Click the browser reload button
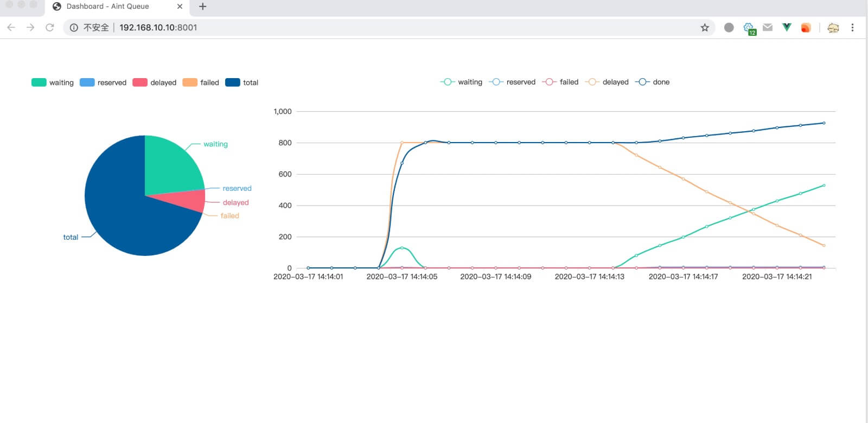This screenshot has width=868, height=423. pos(50,28)
